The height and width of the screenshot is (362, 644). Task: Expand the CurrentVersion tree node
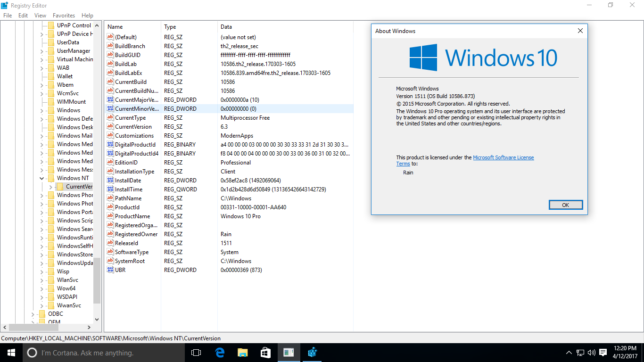point(50,187)
